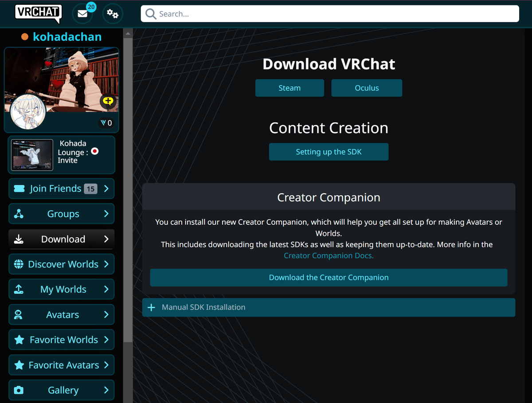Click the Japan flag icon in Kohada Lounge
This screenshot has height=403, width=532.
[94, 151]
